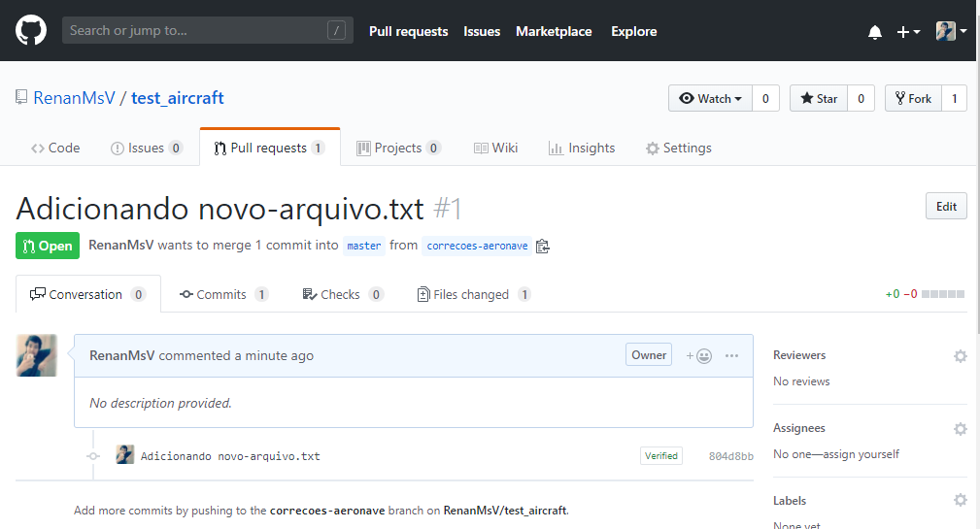Expand the Watch dropdown
Screen dimensions: 980x529
[x=710, y=98]
